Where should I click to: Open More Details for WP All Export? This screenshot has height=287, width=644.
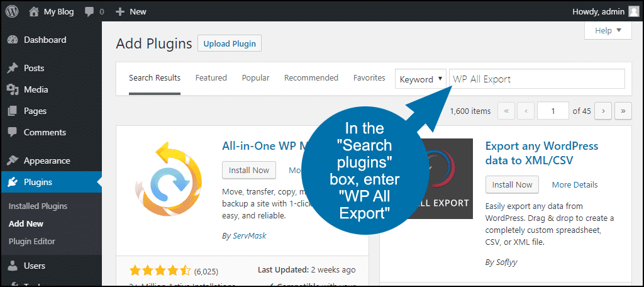pos(575,185)
